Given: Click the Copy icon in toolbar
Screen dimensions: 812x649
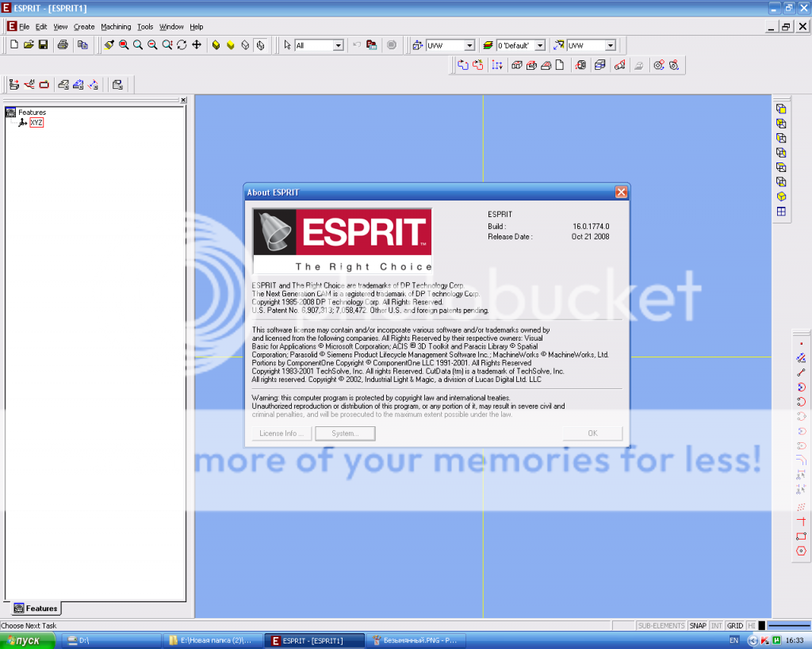Looking at the screenshot, I should point(82,45).
